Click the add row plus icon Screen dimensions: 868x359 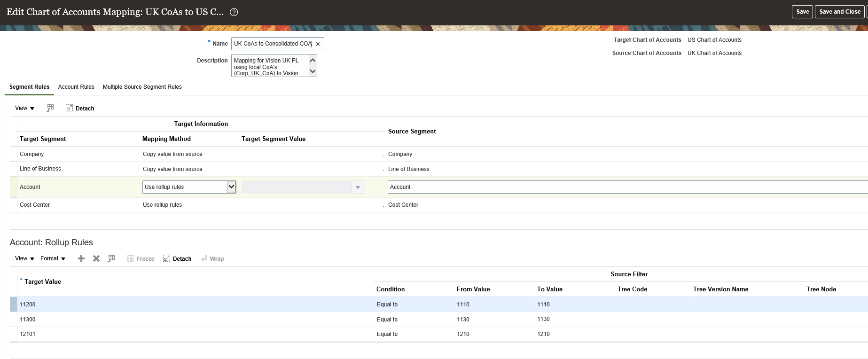coord(81,258)
